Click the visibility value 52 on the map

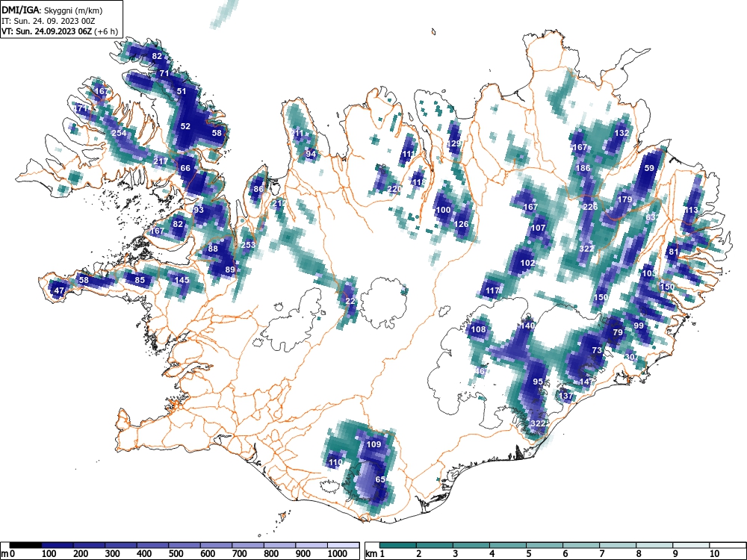click(185, 126)
